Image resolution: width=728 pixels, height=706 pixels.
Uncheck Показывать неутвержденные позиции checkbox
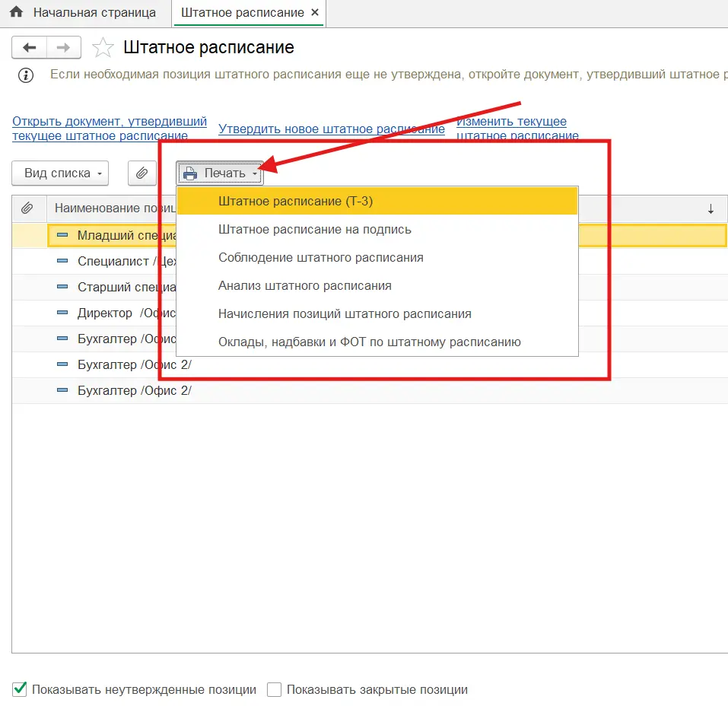20,690
